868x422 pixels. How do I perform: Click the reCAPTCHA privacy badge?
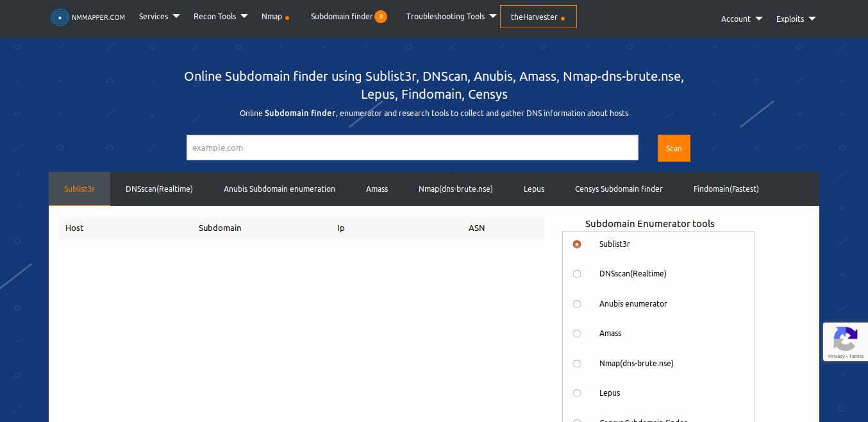tap(846, 342)
